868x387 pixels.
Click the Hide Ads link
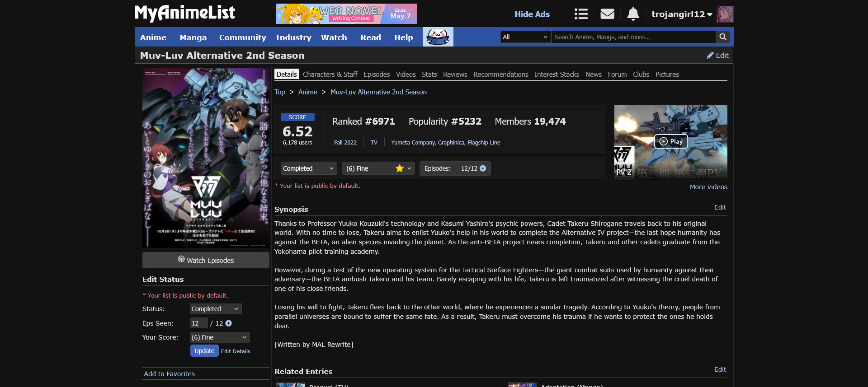[x=532, y=14]
